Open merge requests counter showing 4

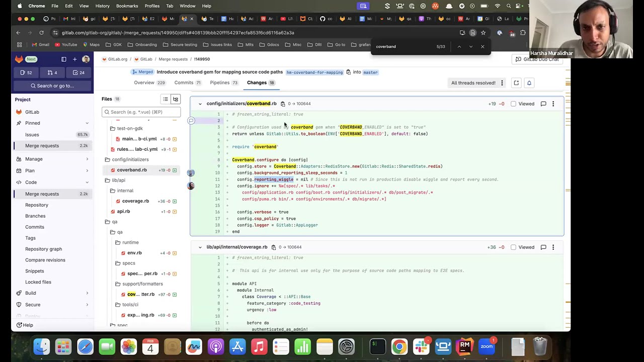coord(52,72)
